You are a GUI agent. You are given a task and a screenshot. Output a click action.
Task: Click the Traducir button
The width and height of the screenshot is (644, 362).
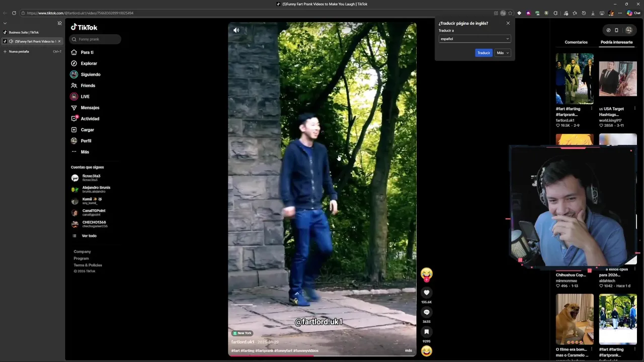tap(484, 53)
